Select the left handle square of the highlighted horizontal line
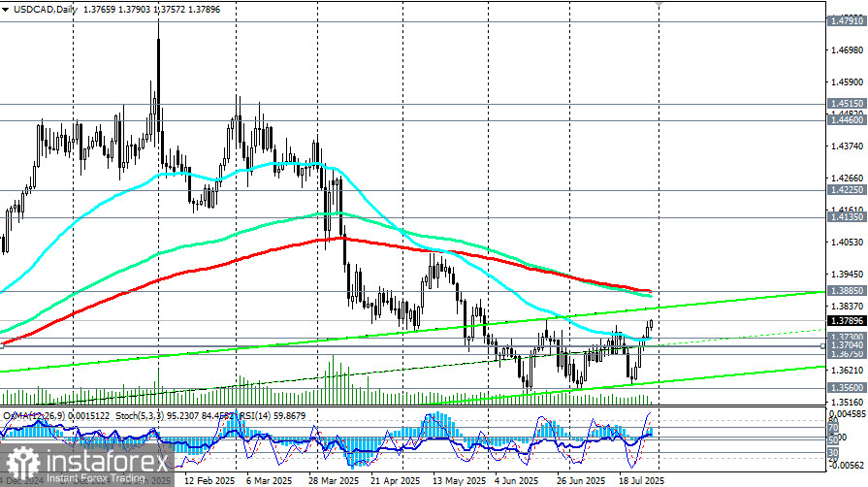Screen dimensions: 868x487 pos(2,345)
